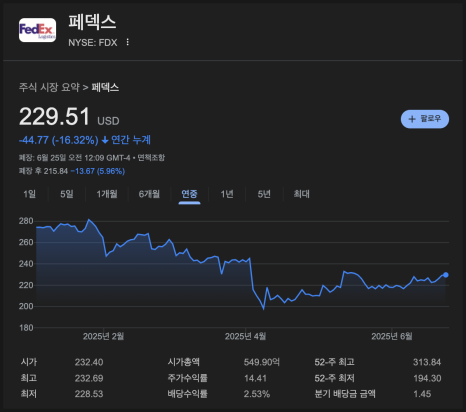Choose the 5년 chart range tab
This screenshot has height=412, width=466.
(x=264, y=194)
